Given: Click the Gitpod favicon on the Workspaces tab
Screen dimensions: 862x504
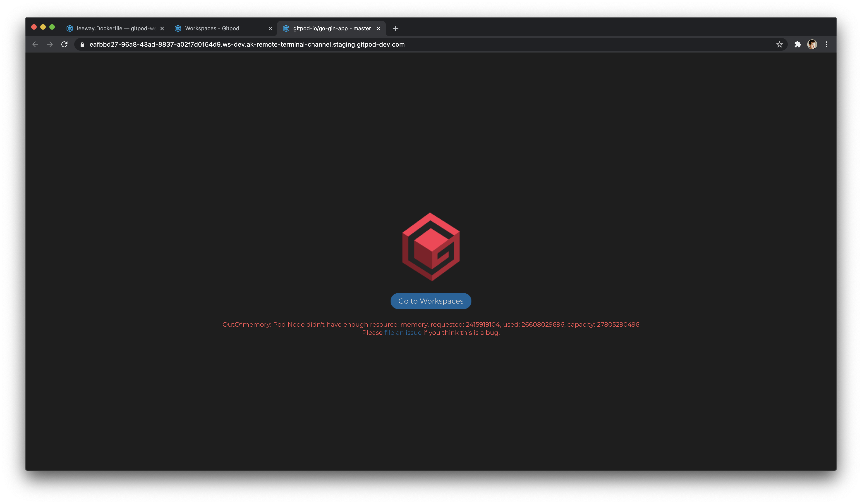Looking at the screenshot, I should (178, 28).
